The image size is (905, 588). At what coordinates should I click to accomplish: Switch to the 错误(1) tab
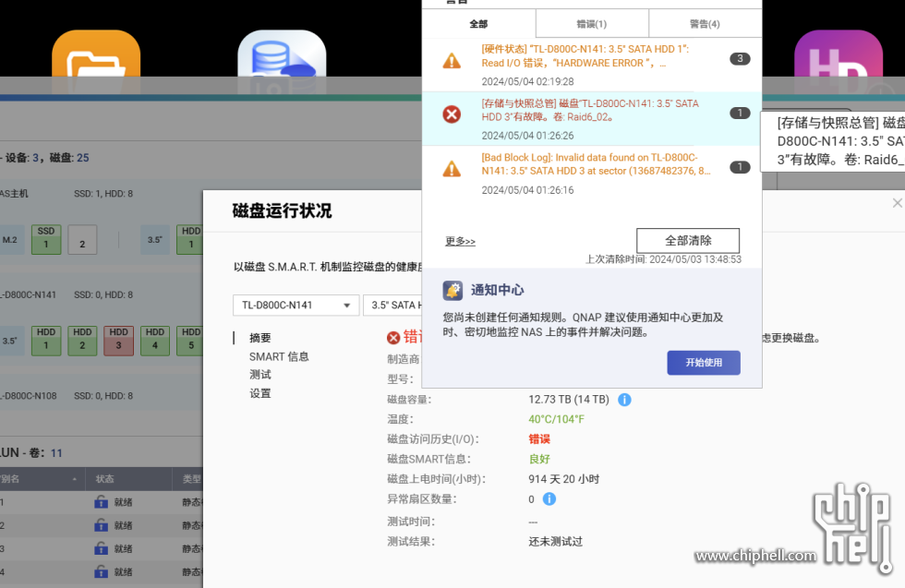pos(592,24)
